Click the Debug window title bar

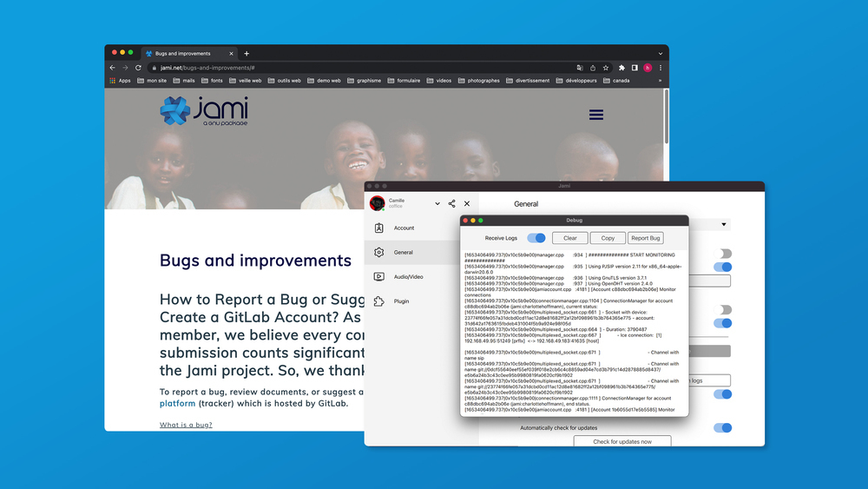(574, 221)
